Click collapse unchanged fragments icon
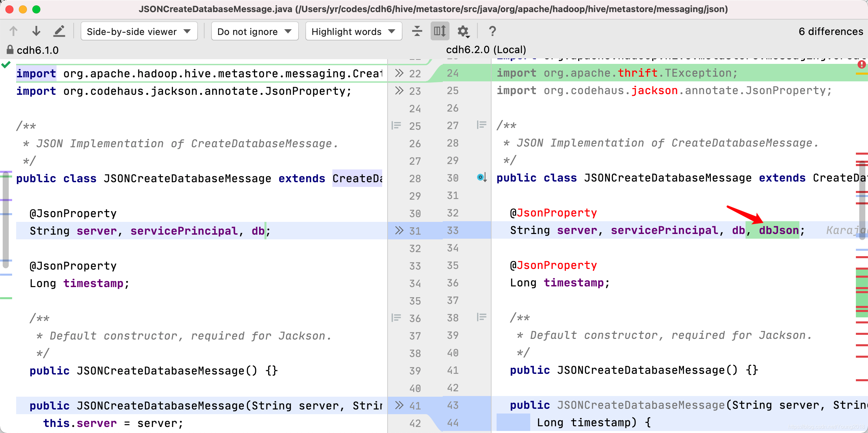 click(x=417, y=31)
